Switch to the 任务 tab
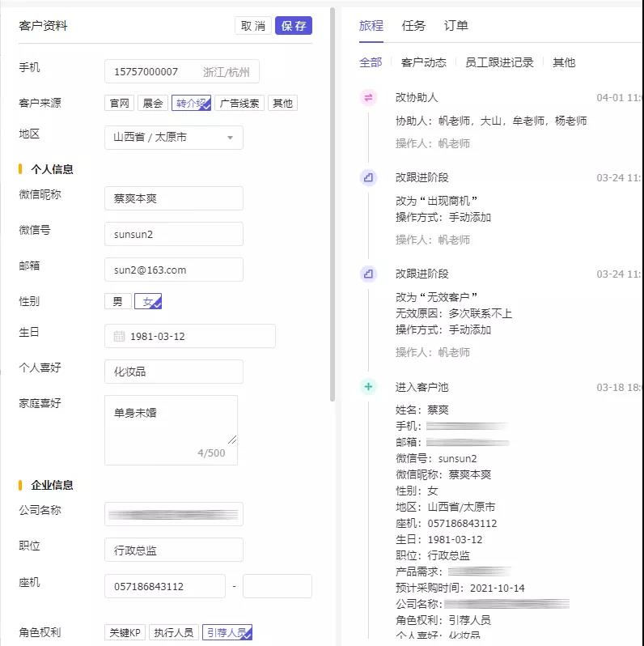 pos(413,26)
